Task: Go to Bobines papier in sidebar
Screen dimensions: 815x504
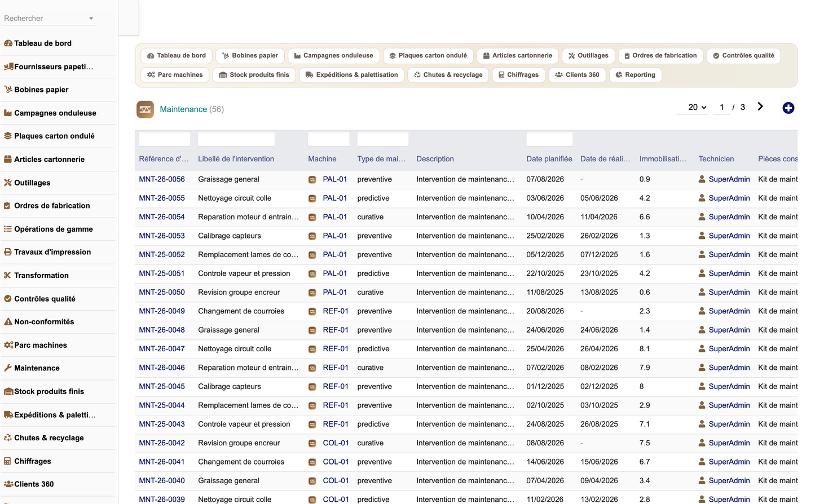Action: [x=36, y=90]
